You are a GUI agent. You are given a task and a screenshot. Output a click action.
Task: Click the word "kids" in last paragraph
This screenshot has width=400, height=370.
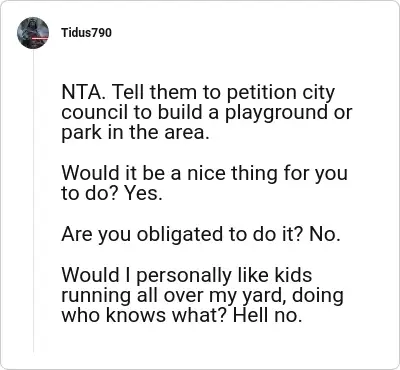(293, 275)
